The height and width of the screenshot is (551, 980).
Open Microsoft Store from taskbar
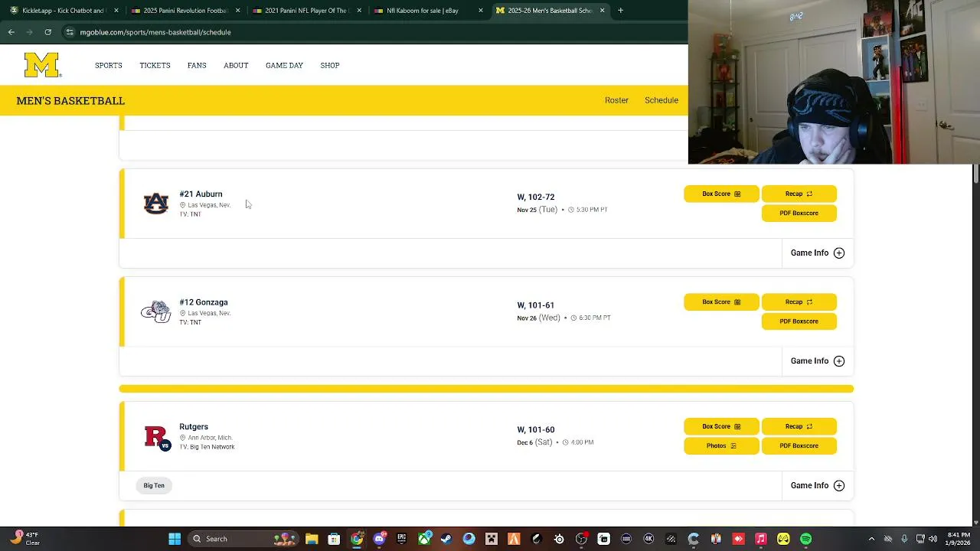coord(334,539)
